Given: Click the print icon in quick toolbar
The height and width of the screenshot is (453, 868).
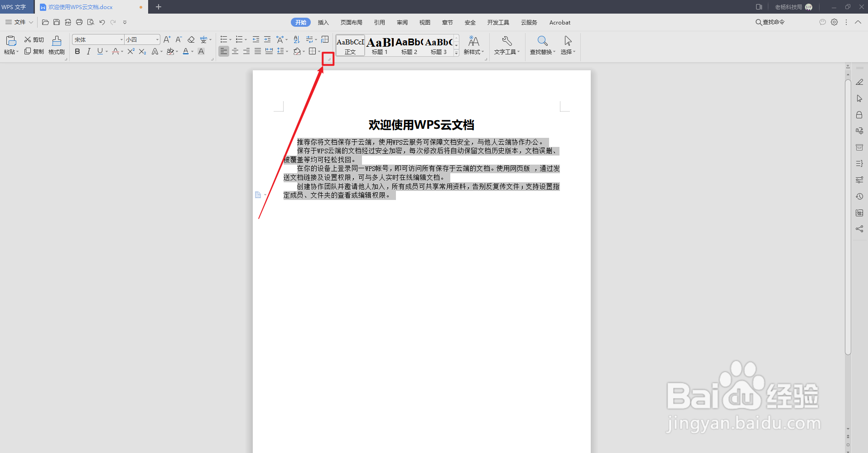Looking at the screenshot, I should (79, 22).
